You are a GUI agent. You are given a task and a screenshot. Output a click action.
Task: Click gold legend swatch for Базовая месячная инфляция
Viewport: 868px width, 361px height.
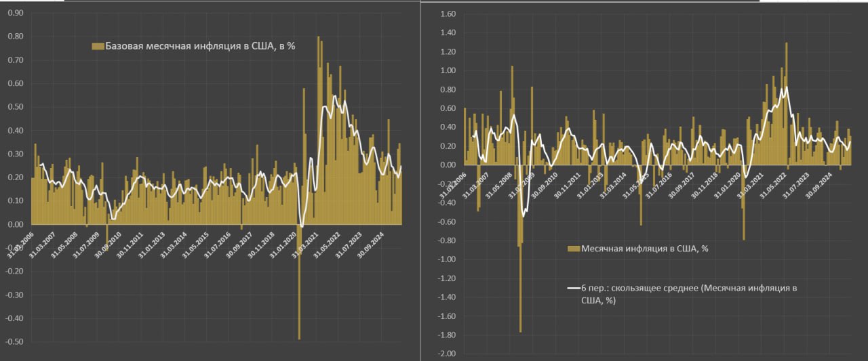[98, 46]
